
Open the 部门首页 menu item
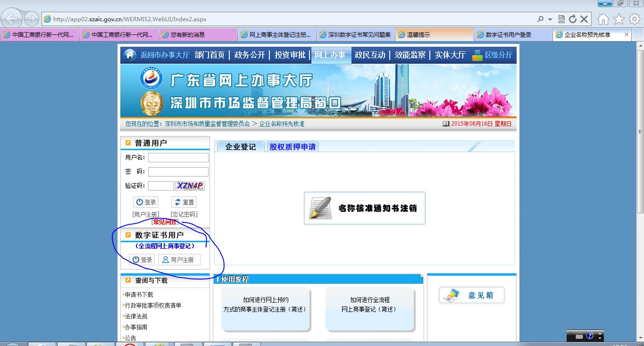pos(209,55)
